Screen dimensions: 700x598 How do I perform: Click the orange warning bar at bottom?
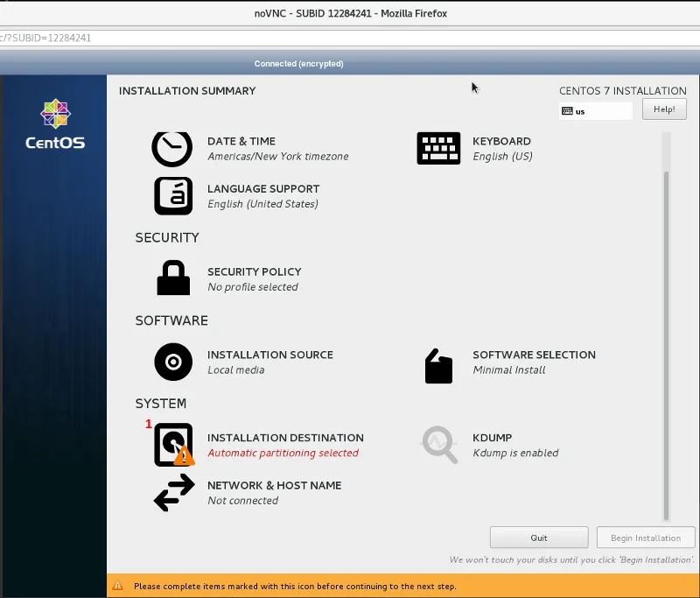click(x=402, y=586)
